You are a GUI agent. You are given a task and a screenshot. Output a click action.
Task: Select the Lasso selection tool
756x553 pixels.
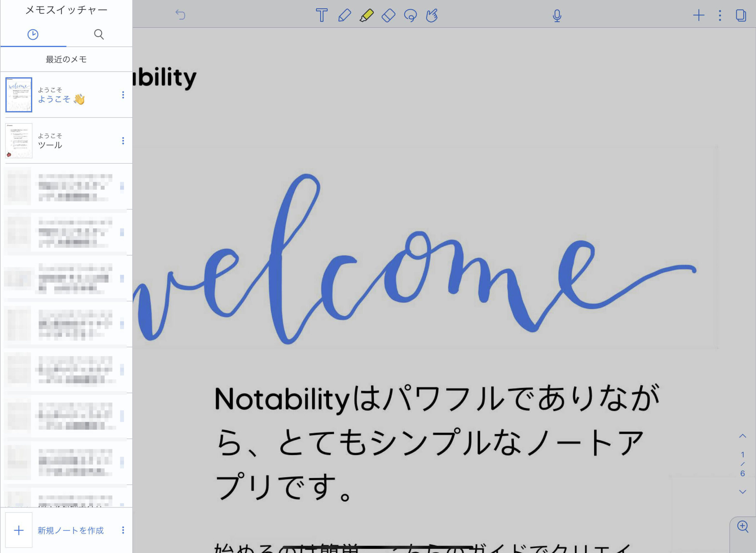[410, 15]
